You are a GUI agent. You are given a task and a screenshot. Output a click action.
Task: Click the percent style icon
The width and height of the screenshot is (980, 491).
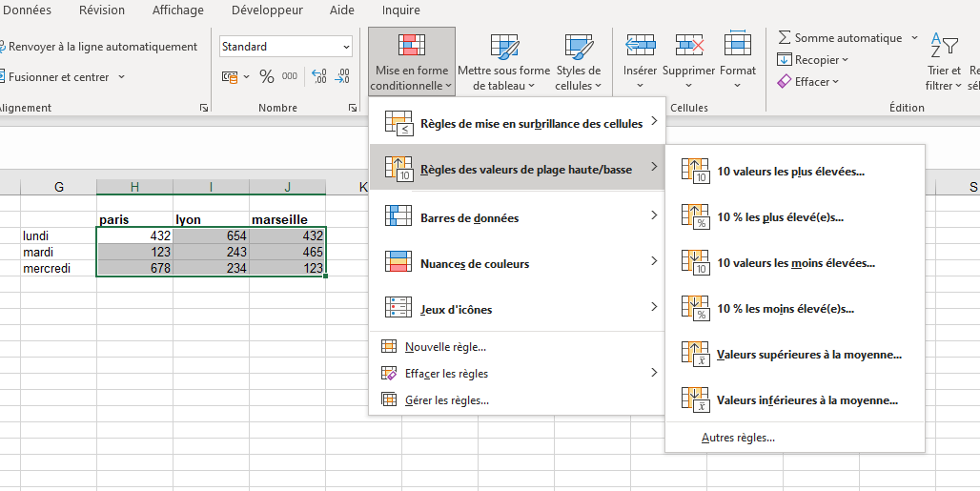click(x=267, y=76)
